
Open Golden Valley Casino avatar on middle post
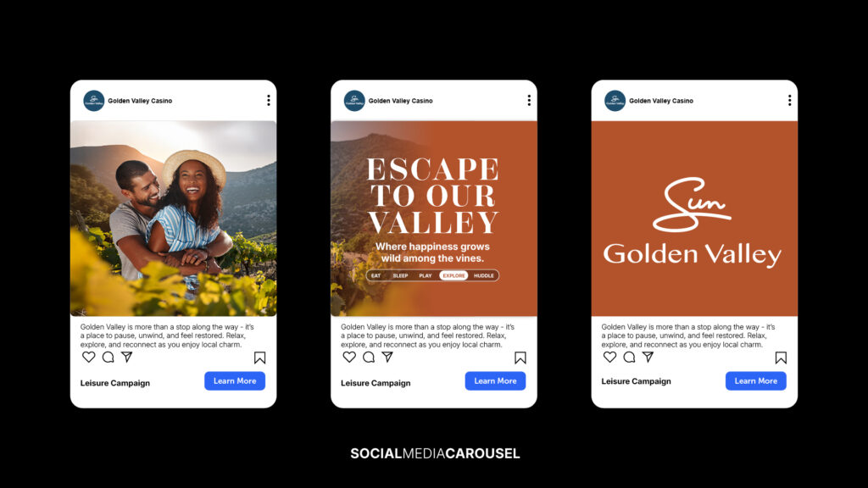(354, 101)
